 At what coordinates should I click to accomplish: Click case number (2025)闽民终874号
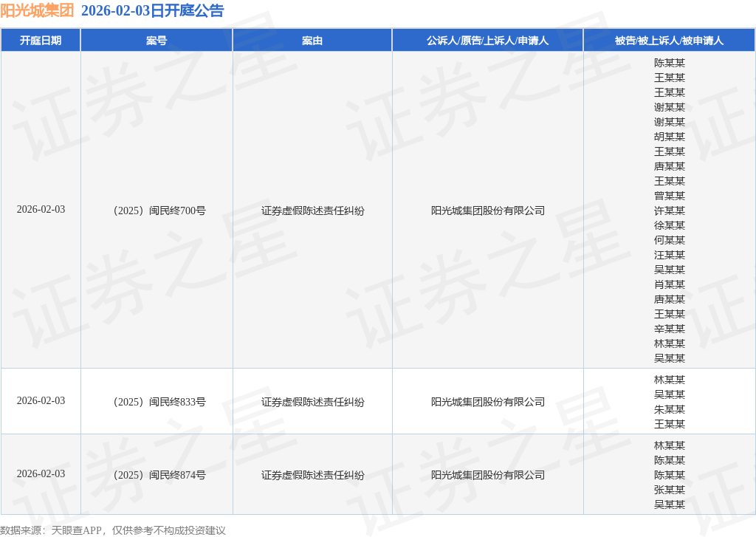(159, 475)
